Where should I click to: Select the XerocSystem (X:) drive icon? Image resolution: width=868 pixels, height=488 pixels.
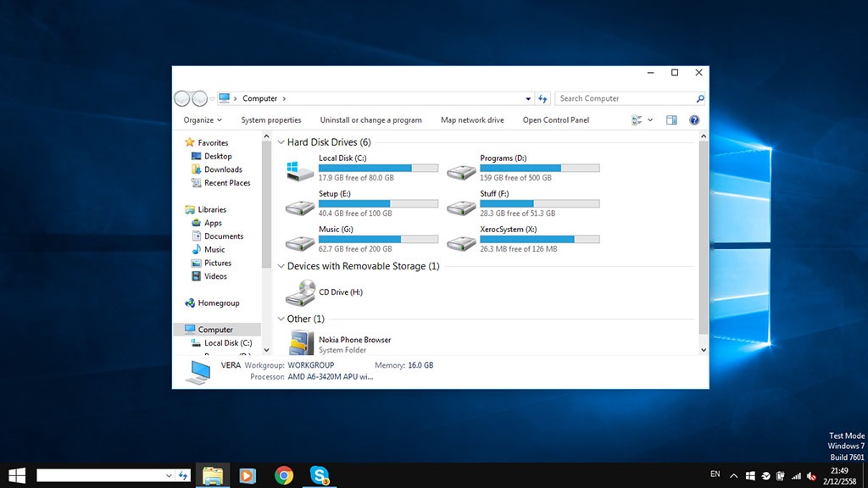click(461, 243)
